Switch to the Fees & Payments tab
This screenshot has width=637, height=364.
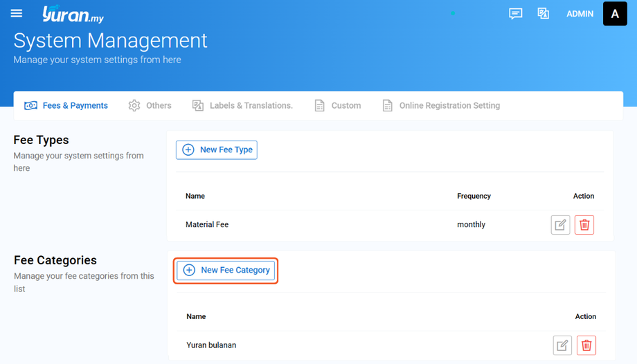coord(66,106)
